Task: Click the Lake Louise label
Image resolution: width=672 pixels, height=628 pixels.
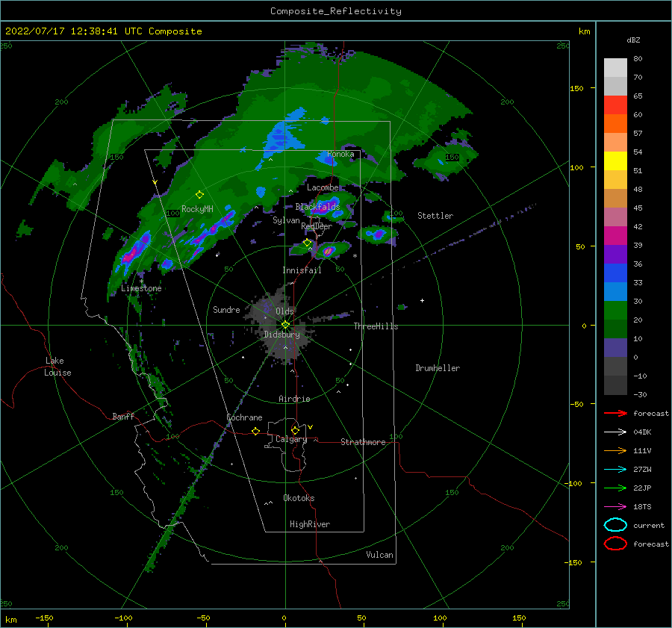Action: click(x=57, y=367)
